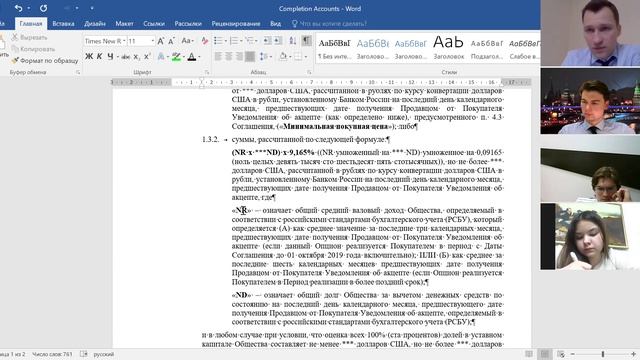Click the Clear All Formatting icon
The height and width of the screenshot is (360, 640).
tap(205, 41)
